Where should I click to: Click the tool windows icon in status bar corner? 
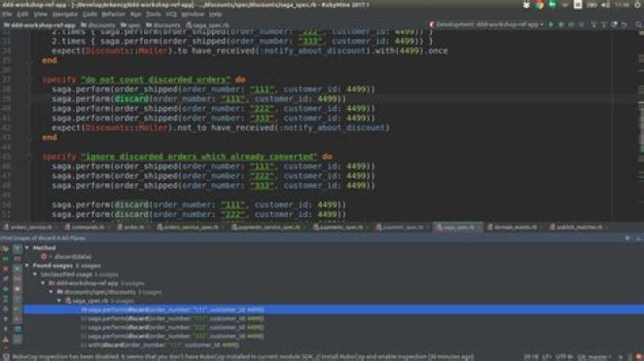click(4, 355)
